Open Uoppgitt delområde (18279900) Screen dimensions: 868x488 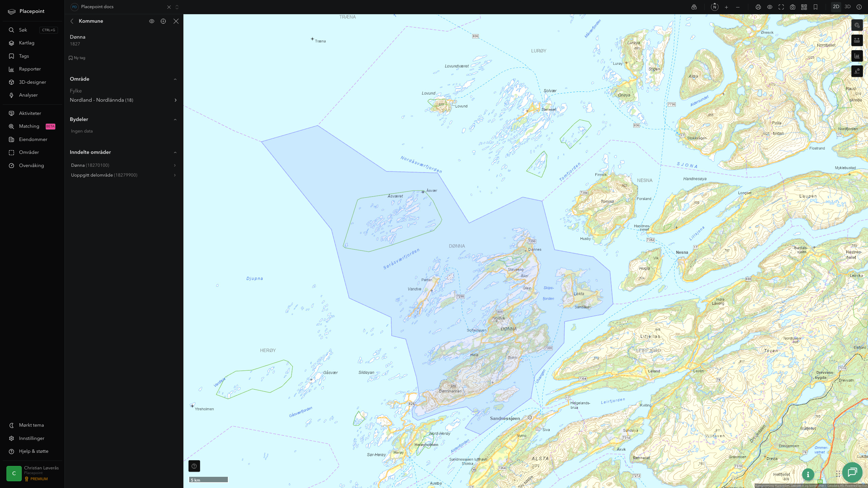tap(124, 175)
